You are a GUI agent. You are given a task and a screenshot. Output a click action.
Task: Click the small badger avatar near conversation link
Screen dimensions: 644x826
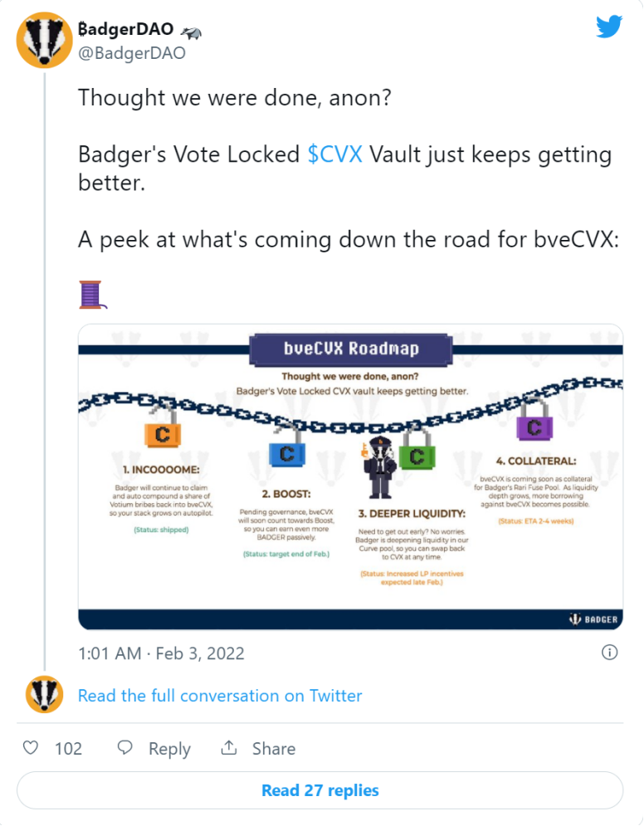[x=44, y=695]
